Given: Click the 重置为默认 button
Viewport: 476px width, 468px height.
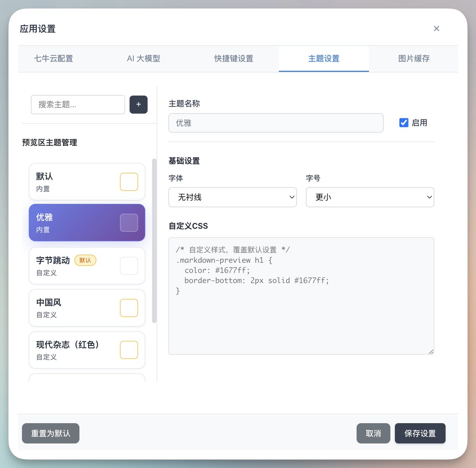Looking at the screenshot, I should click(x=51, y=433).
